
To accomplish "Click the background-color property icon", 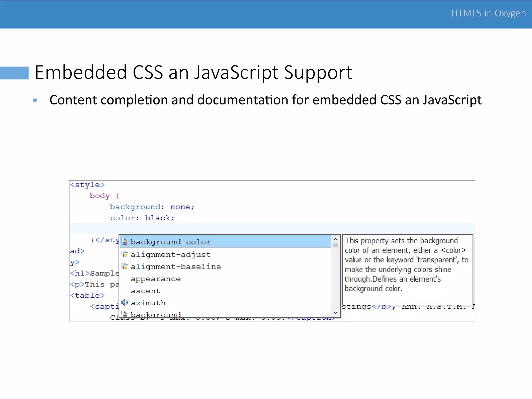I will pos(125,242).
